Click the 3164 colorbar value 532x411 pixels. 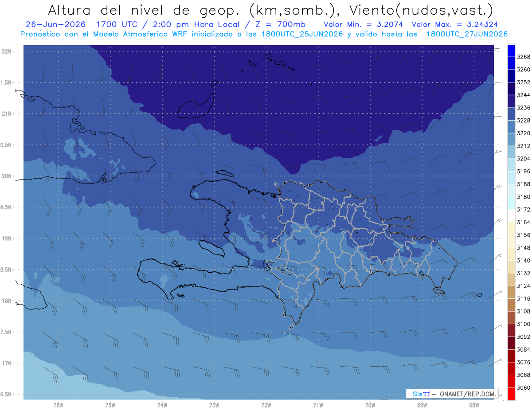pos(524,222)
